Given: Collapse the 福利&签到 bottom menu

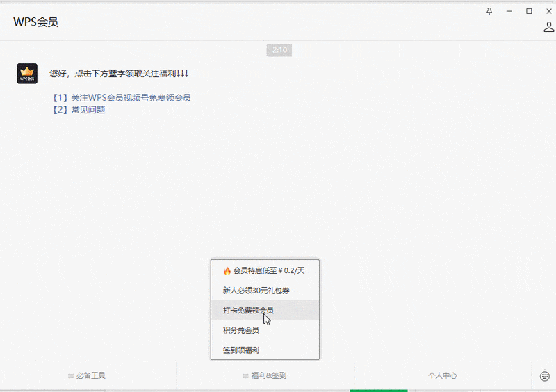Looking at the screenshot, I should 265,375.
